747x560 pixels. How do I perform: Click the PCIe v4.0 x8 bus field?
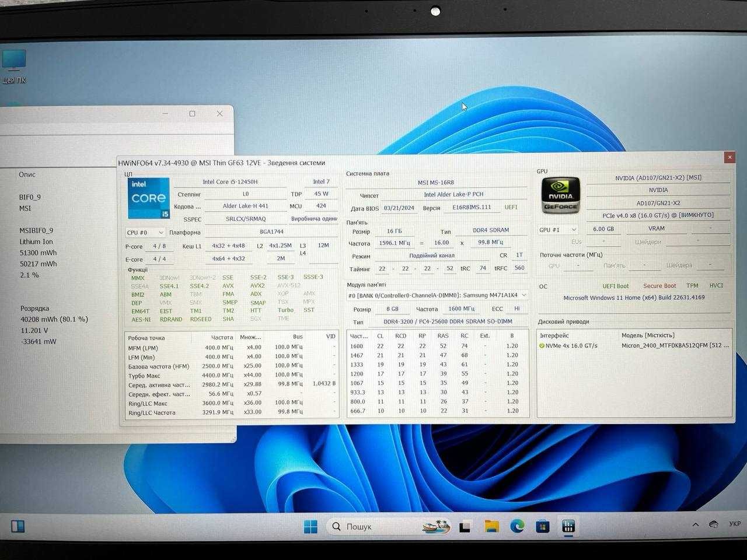pyautogui.click(x=658, y=215)
